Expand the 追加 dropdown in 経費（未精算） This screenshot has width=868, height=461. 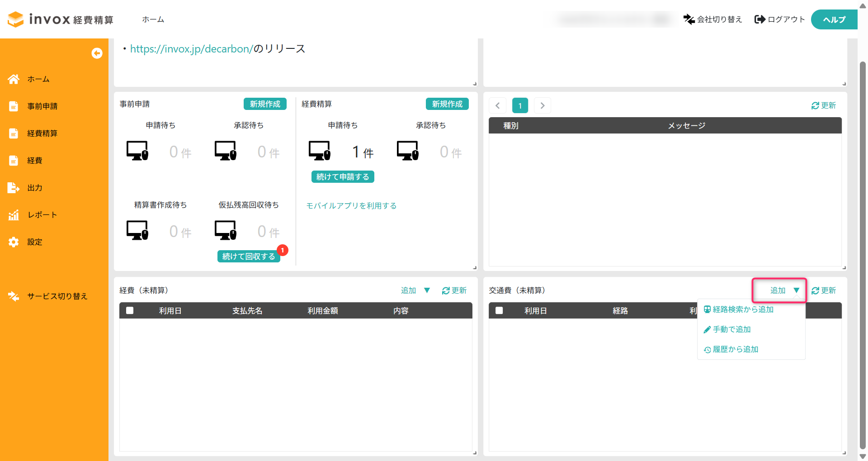coord(415,290)
